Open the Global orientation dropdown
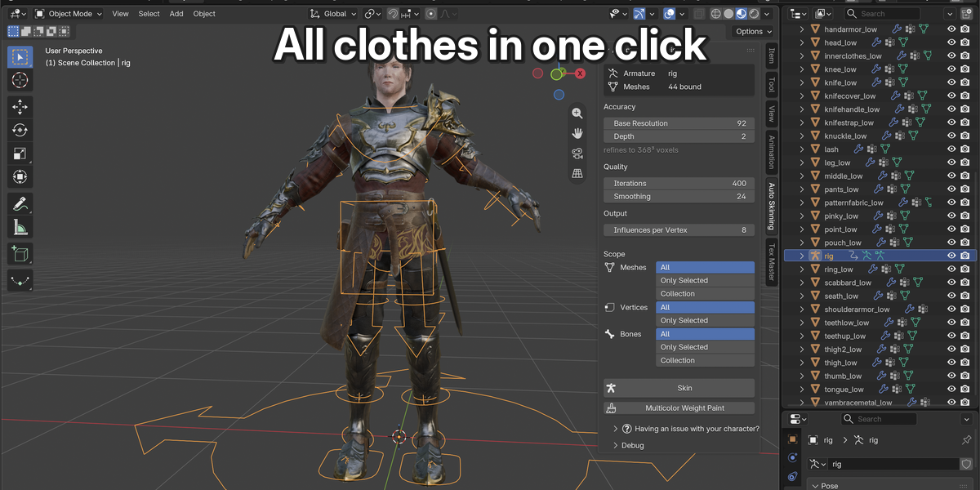 pyautogui.click(x=334, y=14)
